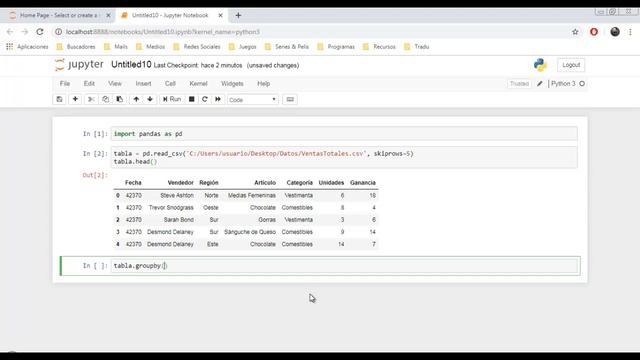Go forward in browser history
Image resolution: width=640 pixels, height=360 pixels.
click(24, 32)
